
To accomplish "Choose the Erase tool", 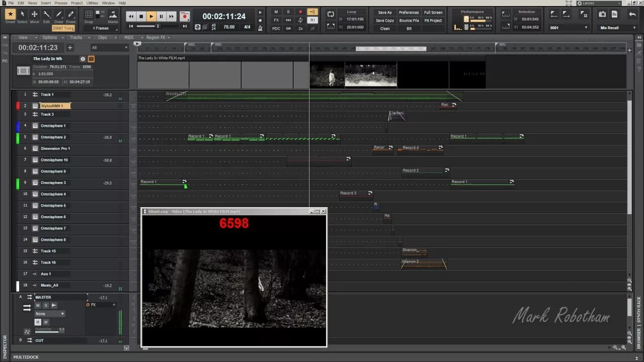I will [x=70, y=14].
